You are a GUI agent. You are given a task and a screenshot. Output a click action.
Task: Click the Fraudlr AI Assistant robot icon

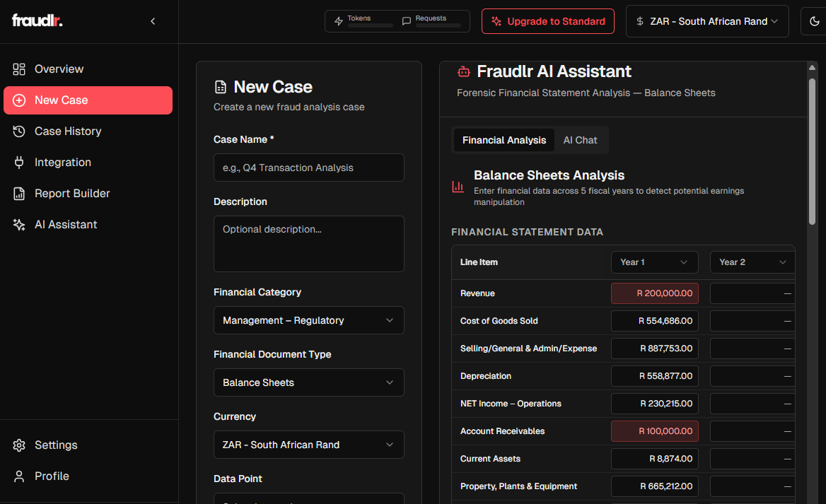[x=464, y=71]
